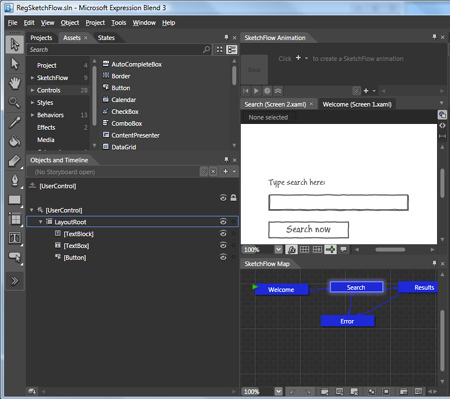The height and width of the screenshot is (399, 450).
Task: Toggle snapping to gridlines on artboard
Action: (x=317, y=249)
